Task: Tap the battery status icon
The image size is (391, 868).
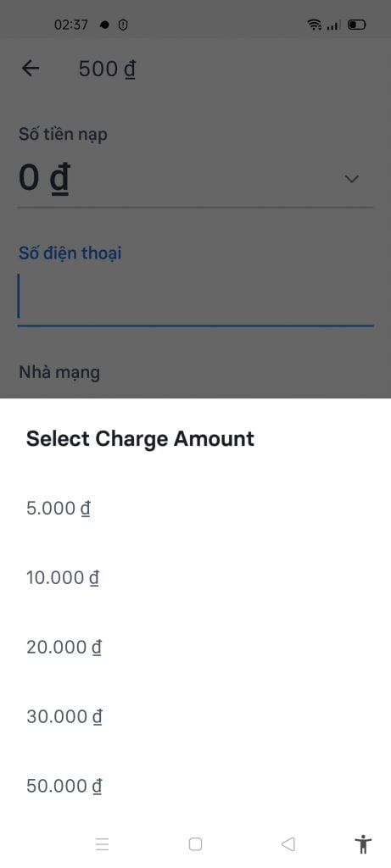Action: click(357, 25)
